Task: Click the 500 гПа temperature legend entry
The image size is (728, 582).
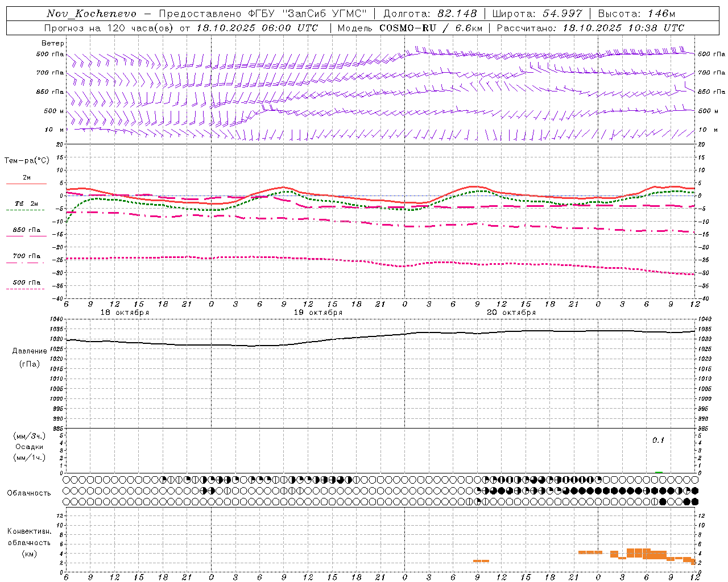Action: pos(26,285)
